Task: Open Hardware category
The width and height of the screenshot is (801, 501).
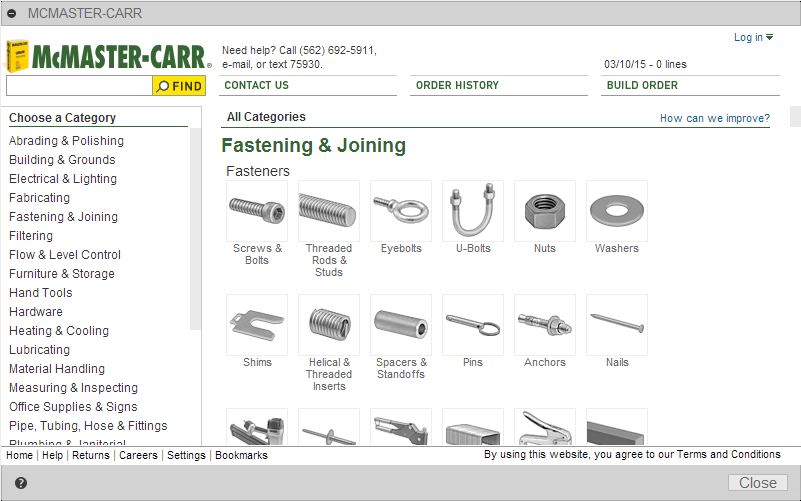Action: [36, 312]
